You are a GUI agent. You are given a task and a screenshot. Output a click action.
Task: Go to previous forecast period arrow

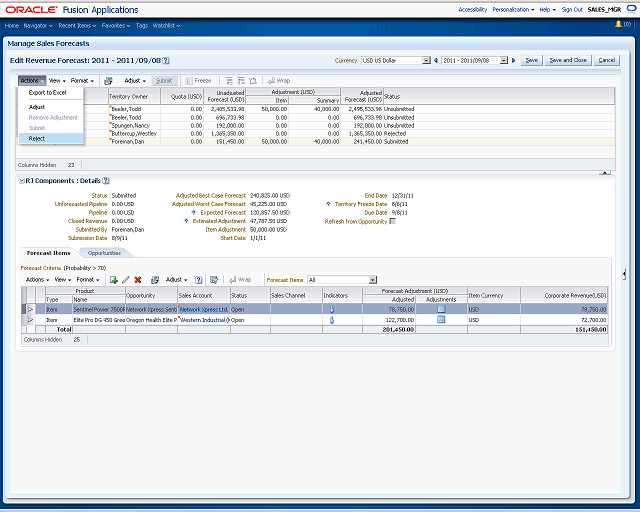pyautogui.click(x=436, y=60)
